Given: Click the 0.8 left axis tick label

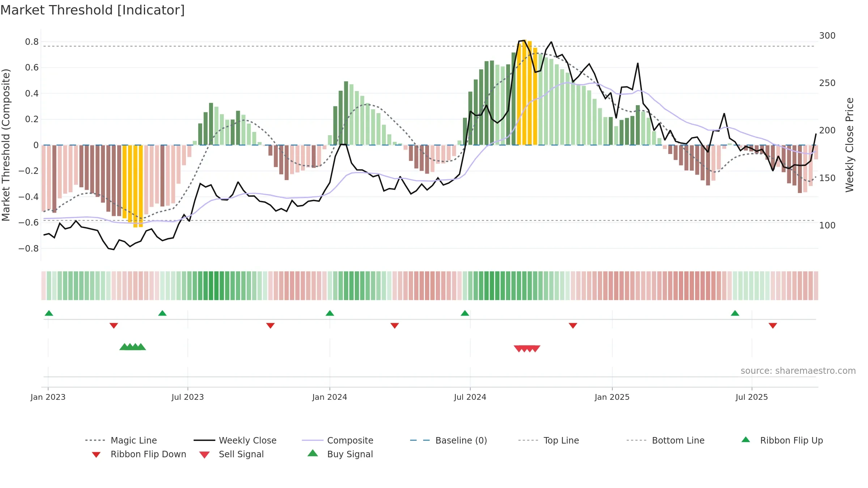Looking at the screenshot, I should click(x=32, y=42).
